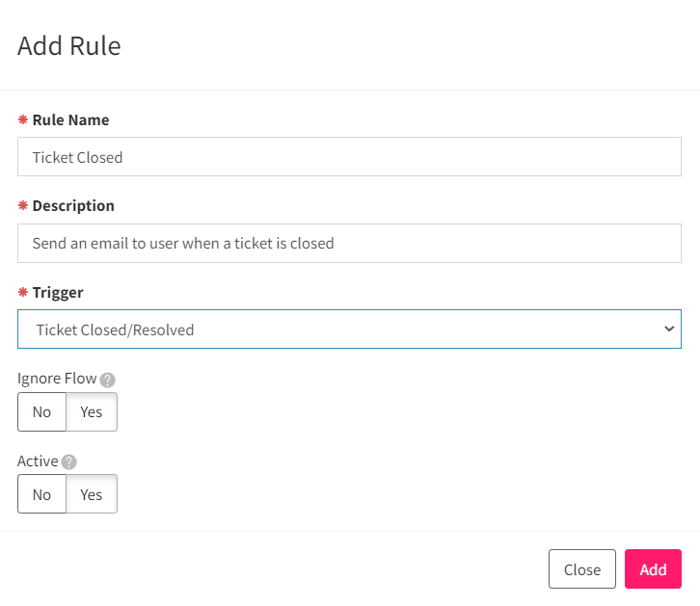Set Ignore Flow to No
The width and height of the screenshot is (700, 606).
[x=42, y=411]
